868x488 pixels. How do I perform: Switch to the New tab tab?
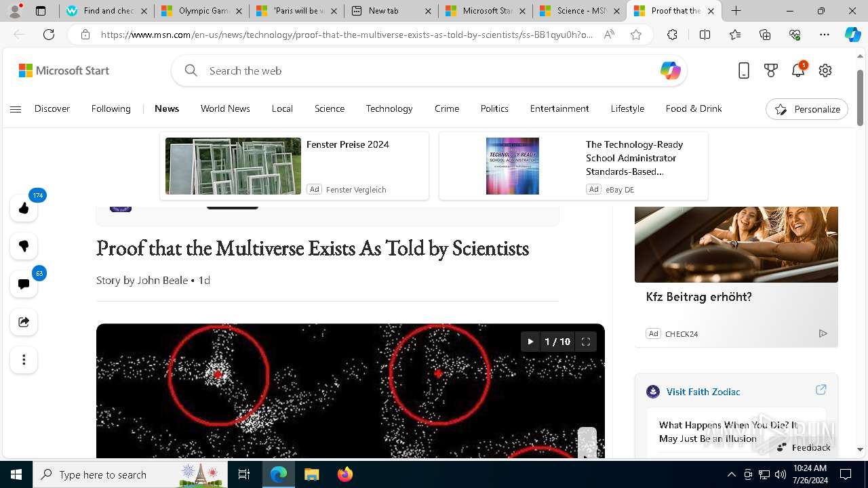[391, 11]
